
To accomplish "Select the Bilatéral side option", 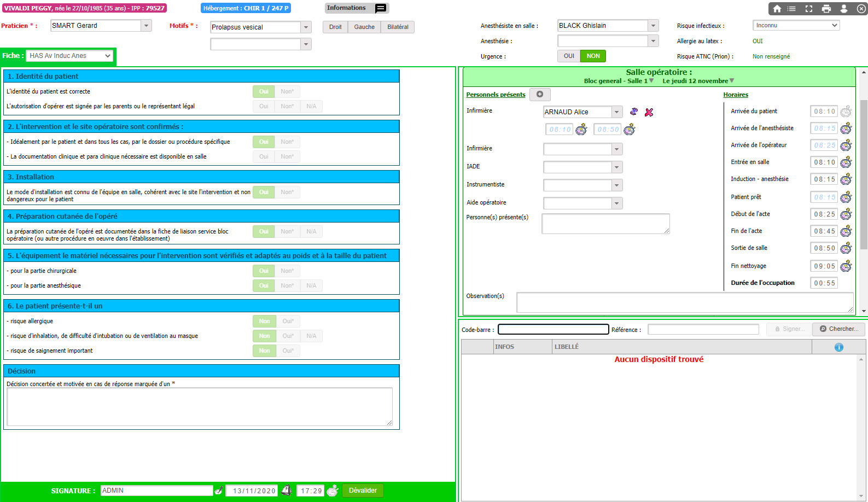I will point(398,27).
